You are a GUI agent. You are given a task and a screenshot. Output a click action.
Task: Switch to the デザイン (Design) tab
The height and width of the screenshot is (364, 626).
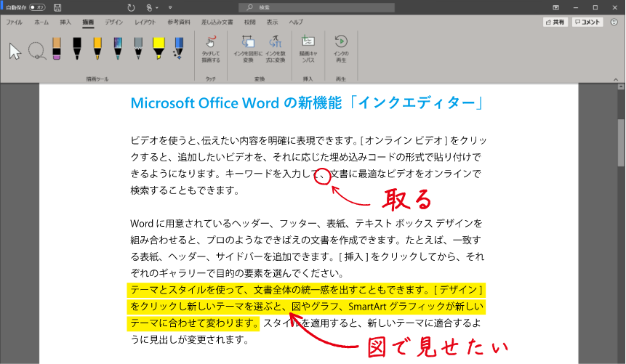pyautogui.click(x=113, y=23)
